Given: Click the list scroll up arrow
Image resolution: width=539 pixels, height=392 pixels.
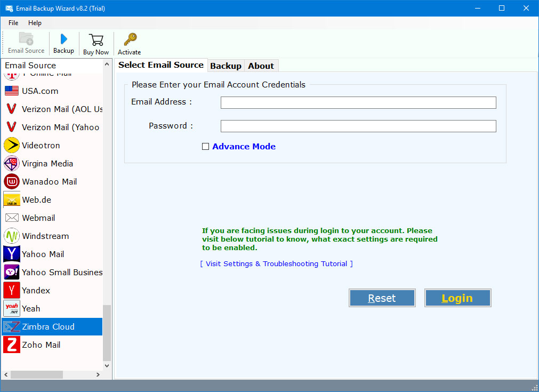Looking at the screenshot, I should coord(107,65).
